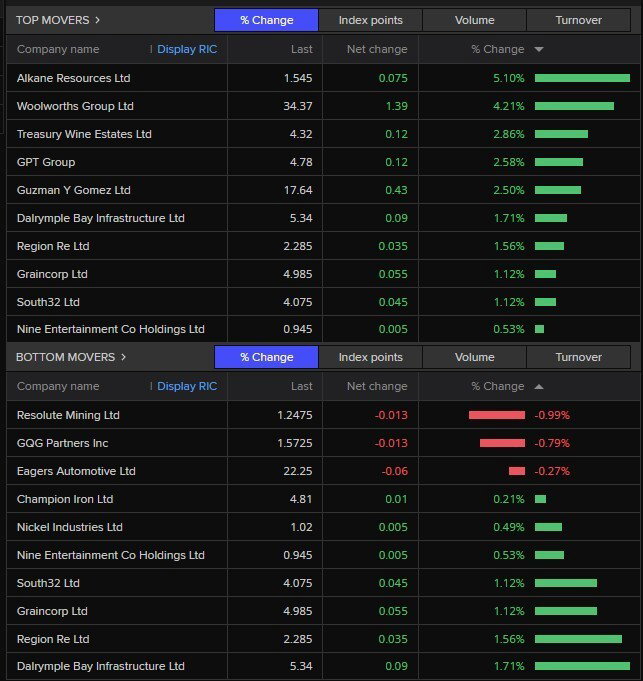
Task: Open Alkane Resources Ltd row
Action: coord(323,78)
